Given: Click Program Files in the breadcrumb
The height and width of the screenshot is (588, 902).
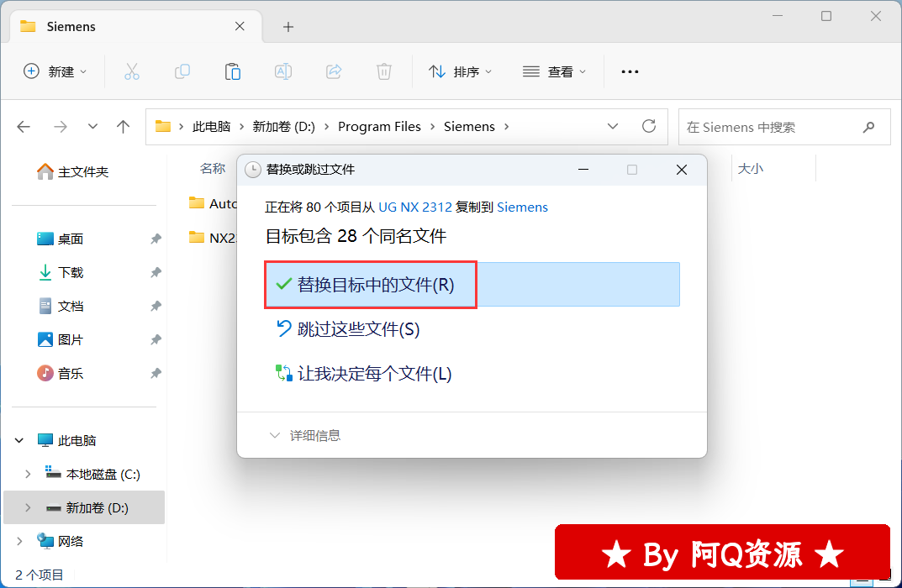Looking at the screenshot, I should pos(379,127).
